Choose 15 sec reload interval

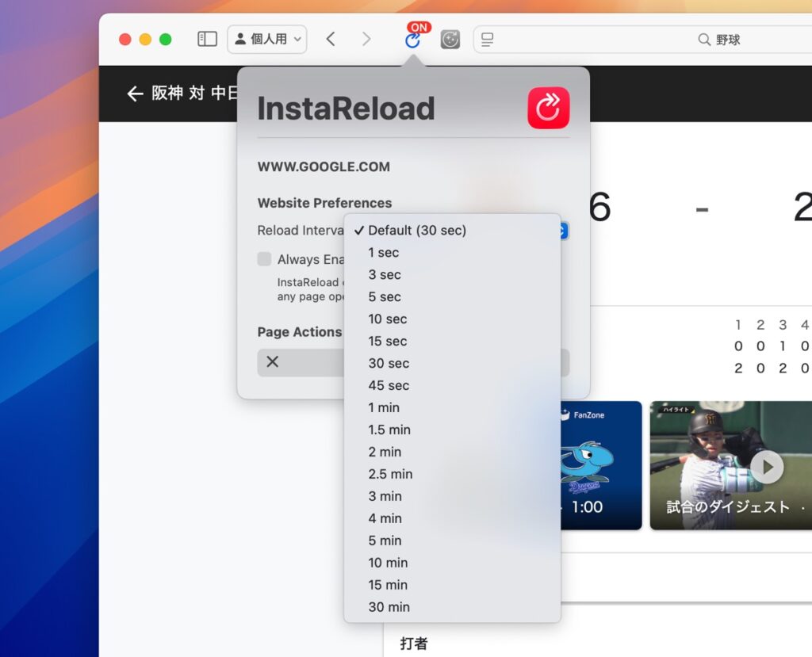coord(452,342)
